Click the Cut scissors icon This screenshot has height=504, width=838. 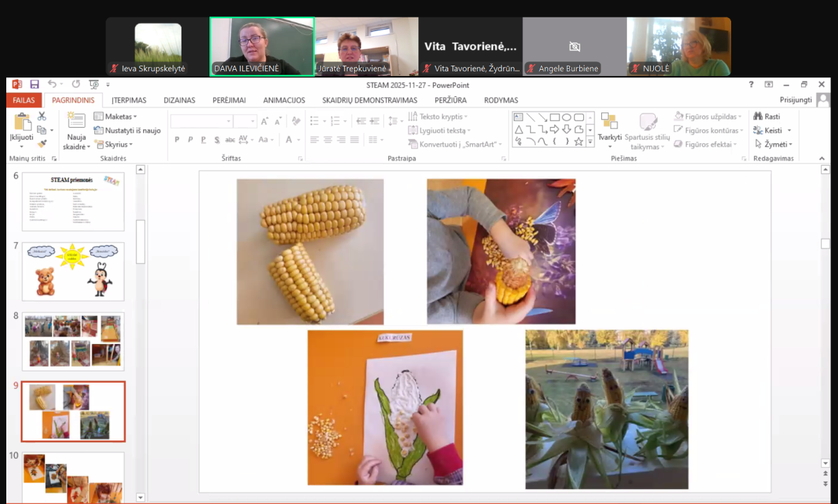(42, 117)
